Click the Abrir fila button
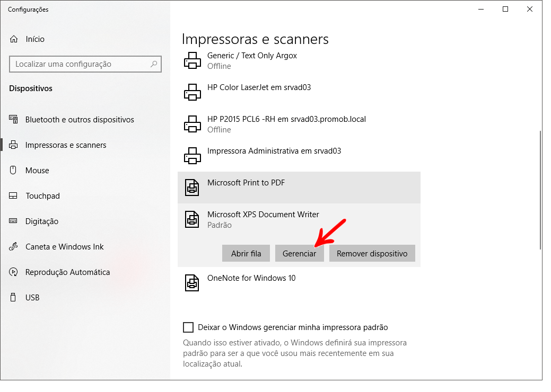Image resolution: width=551 pixels, height=392 pixels. 246,253
